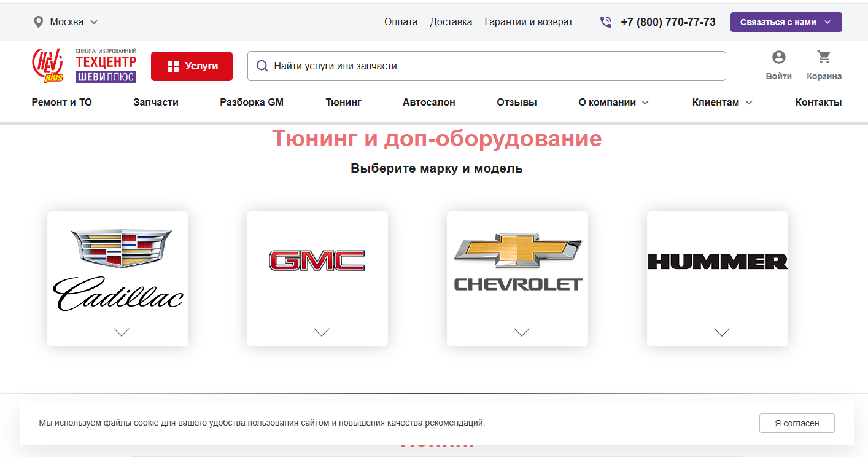Go to the Контакты page
Image resolution: width=868 pixels, height=457 pixels.
(818, 103)
